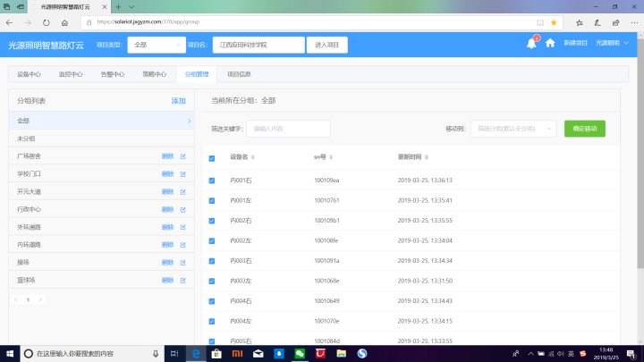Switch to the 策略中心 tab
The width and height of the screenshot is (644, 362).
click(155, 74)
